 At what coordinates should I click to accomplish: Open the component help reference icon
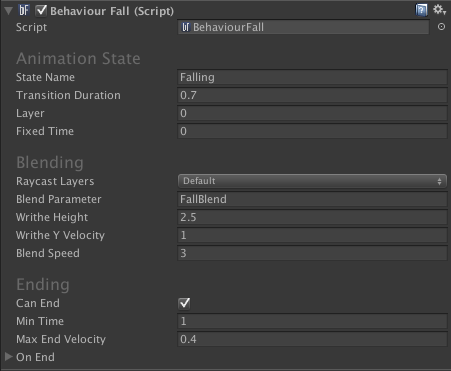(x=421, y=10)
